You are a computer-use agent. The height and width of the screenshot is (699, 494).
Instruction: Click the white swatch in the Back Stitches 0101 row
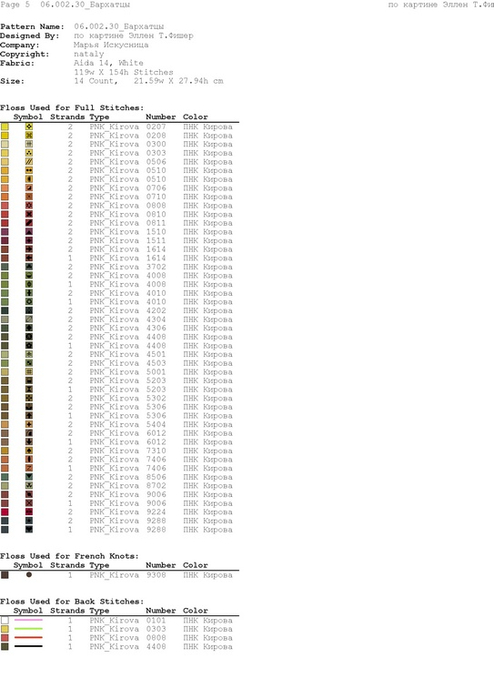point(5,621)
